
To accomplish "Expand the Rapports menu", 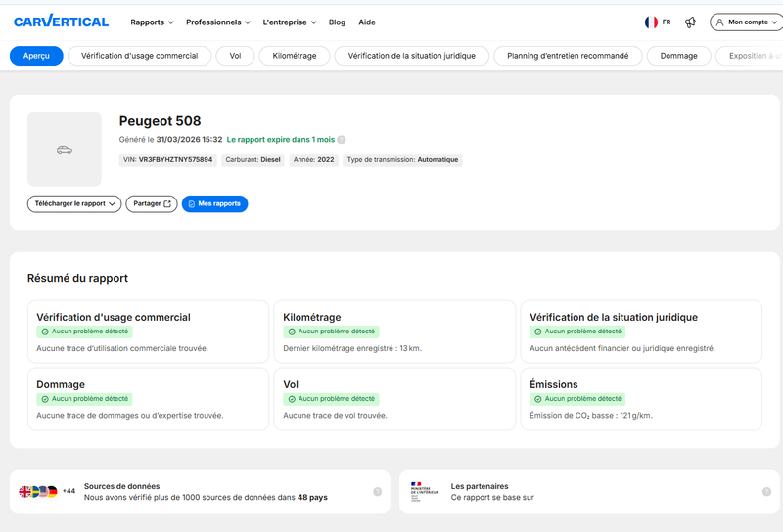I will (x=152, y=22).
